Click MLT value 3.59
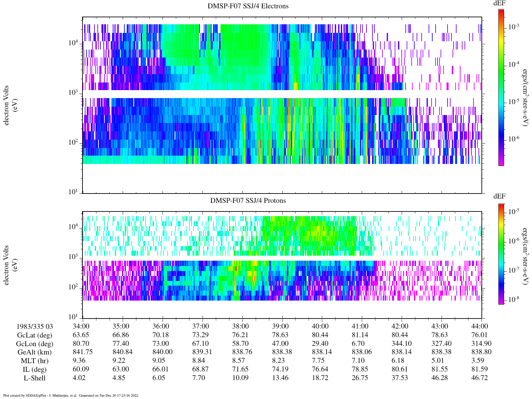 pos(478,360)
